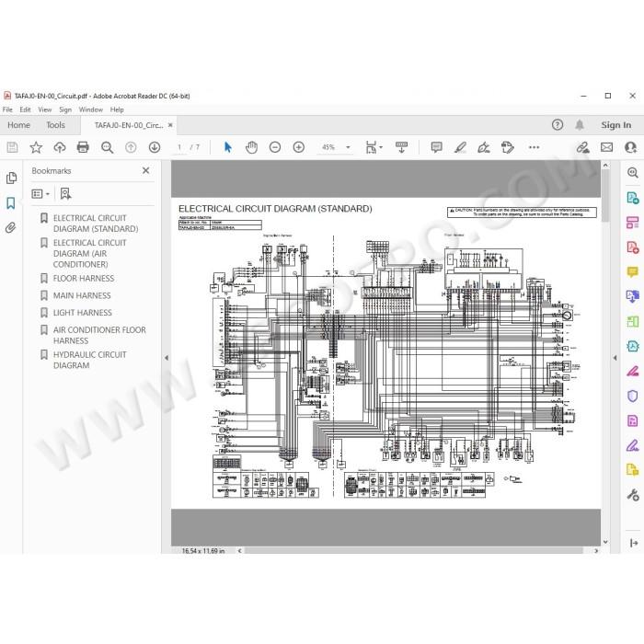
Task: Open the account profile icon
Action: pyautogui.click(x=630, y=147)
